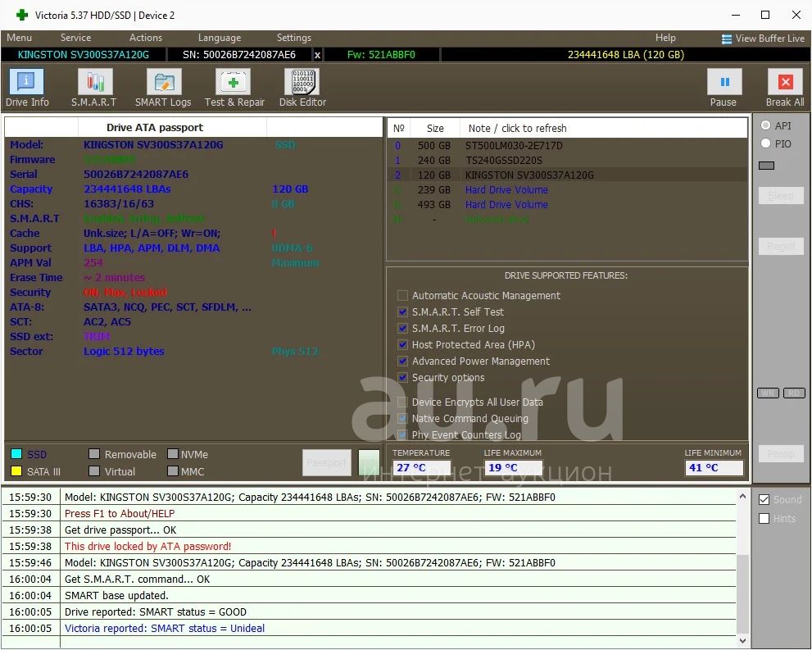Toggle Security options checkbox
The image size is (812, 650).
[401, 378]
